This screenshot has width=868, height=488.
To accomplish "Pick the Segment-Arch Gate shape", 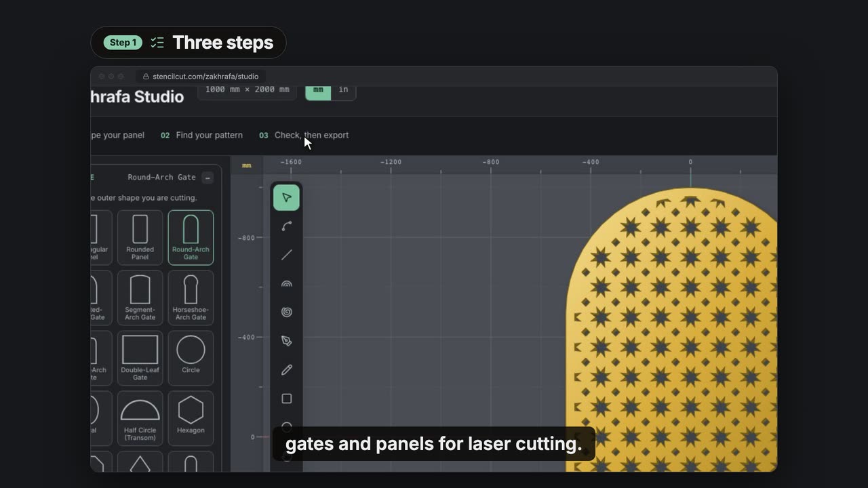I will [x=140, y=298].
